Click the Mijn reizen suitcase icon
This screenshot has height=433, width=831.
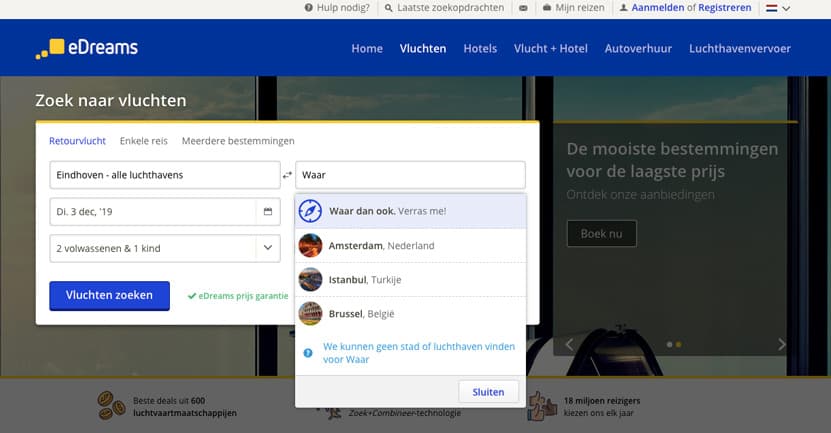[547, 8]
